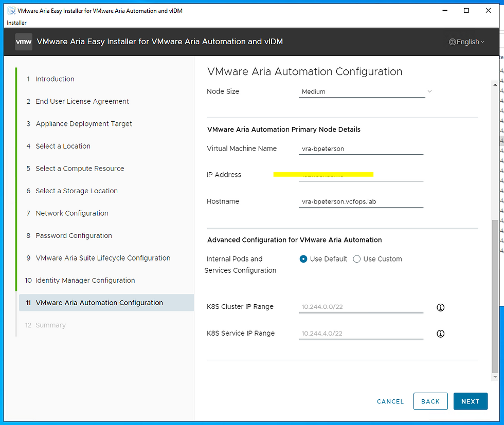Click the Advanced Configuration heading text
Image resolution: width=504 pixels, height=425 pixels.
coord(294,240)
